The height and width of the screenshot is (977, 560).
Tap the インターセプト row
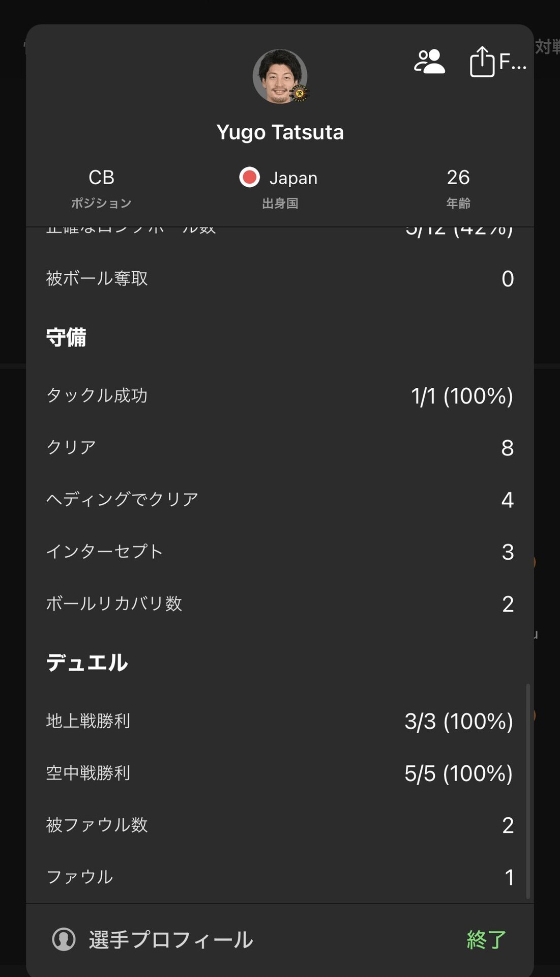pos(280,552)
